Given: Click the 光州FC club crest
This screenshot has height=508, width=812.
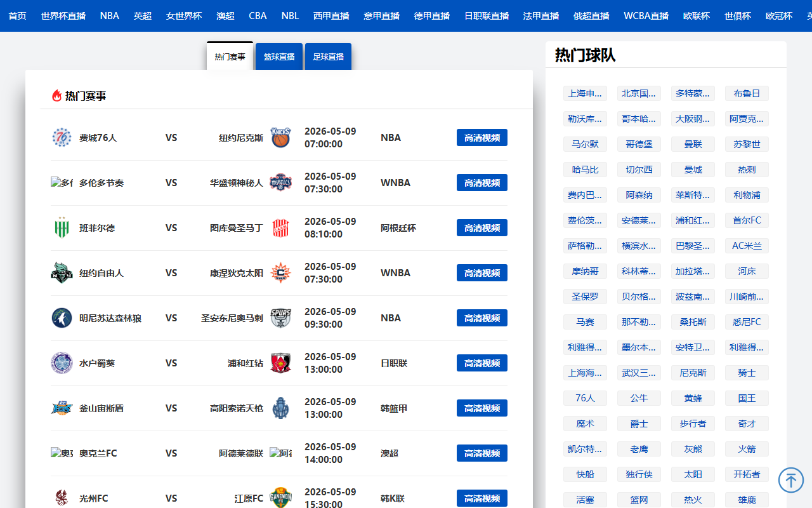Looking at the screenshot, I should 62,498.
